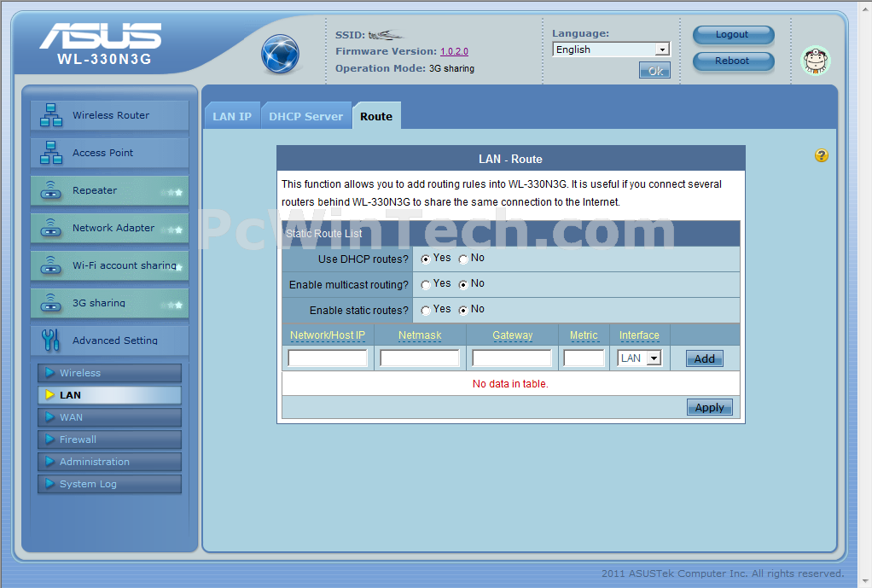Click the 3G sharing mode icon
Viewport: 872px width, 588px height.
pyautogui.click(x=51, y=303)
